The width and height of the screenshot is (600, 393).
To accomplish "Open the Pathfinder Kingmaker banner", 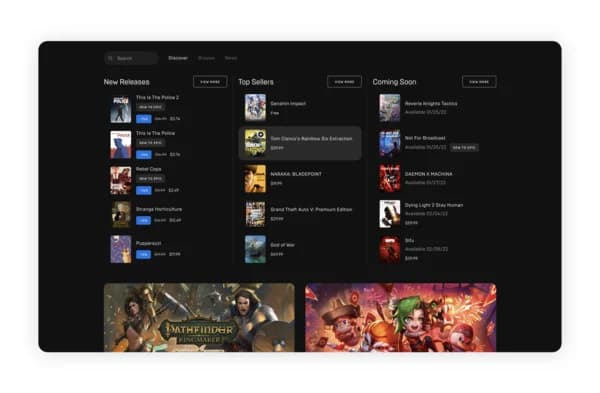I will point(199,317).
